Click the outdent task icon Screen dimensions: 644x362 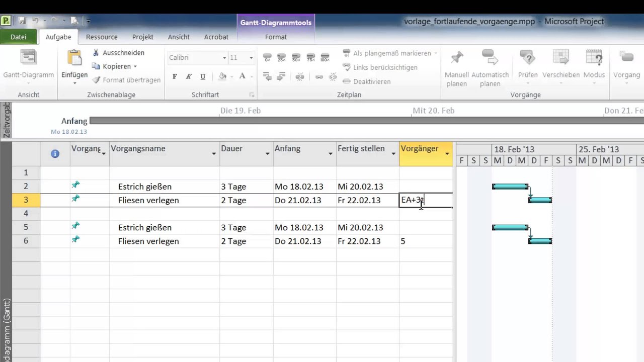point(267,77)
